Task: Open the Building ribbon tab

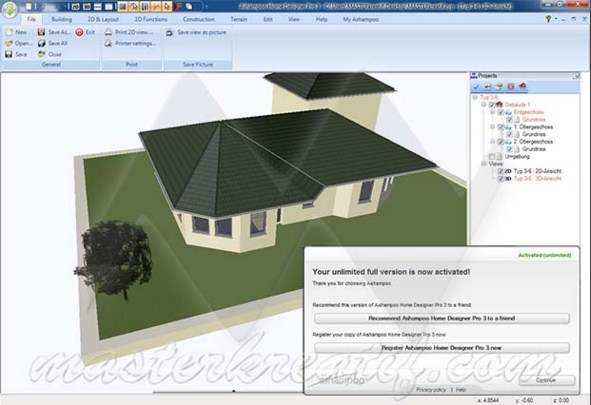Action: click(62, 19)
